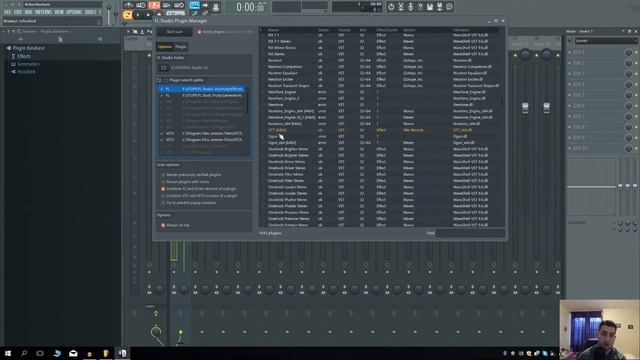Click the Slot 1 knob in mixer
Image resolution: width=640 pixels, height=360 pixels.
click(x=628, y=52)
